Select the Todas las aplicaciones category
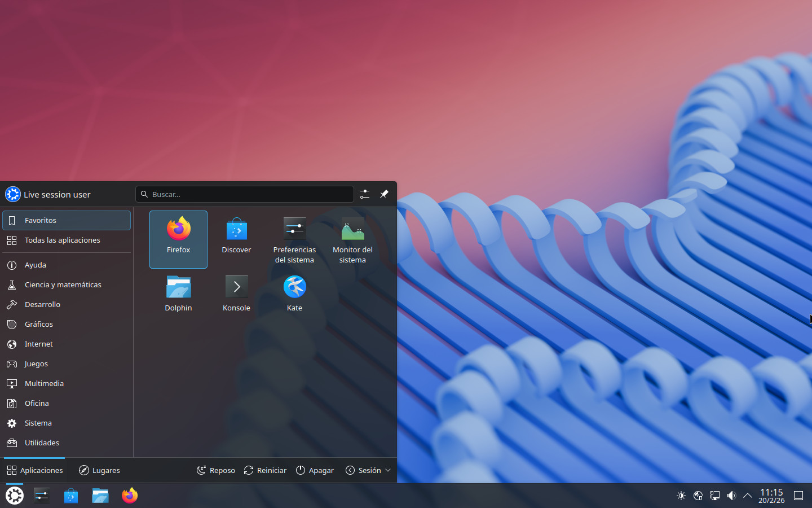 (x=63, y=240)
